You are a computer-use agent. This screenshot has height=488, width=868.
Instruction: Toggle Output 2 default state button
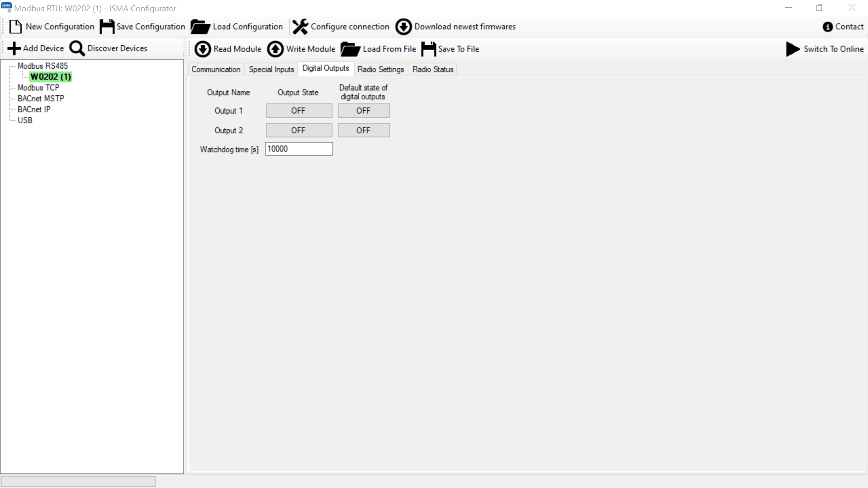[x=363, y=130]
